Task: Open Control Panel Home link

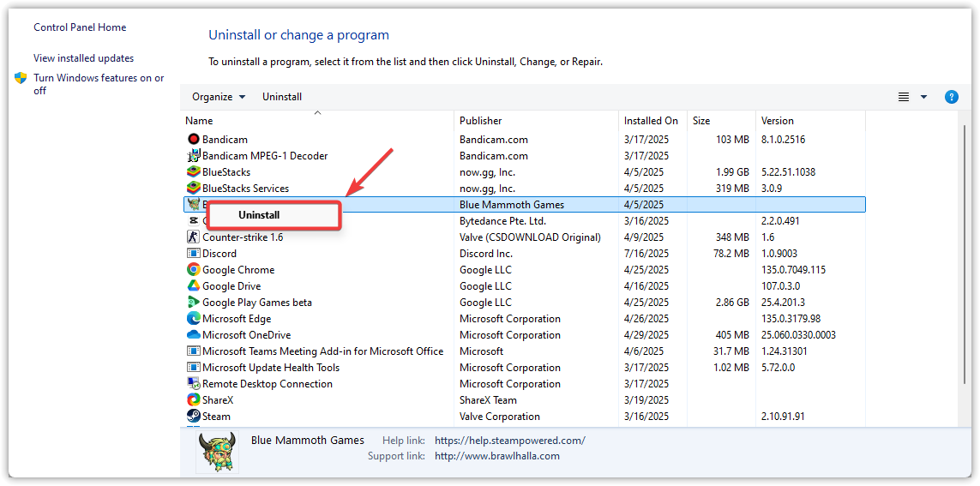Action: click(80, 27)
